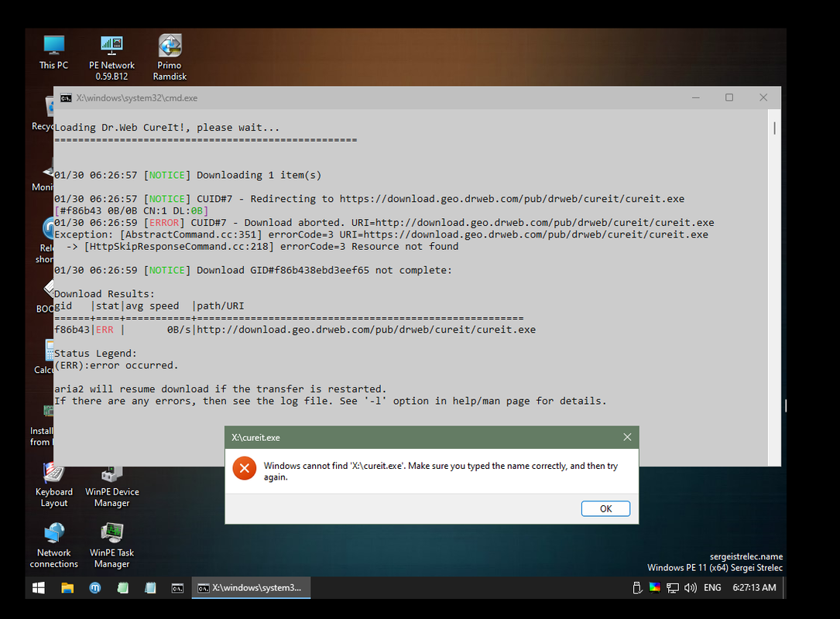Viewport: 840px width, 619px height.
Task: Click the cmd.exe title bar icon
Action: click(x=66, y=98)
